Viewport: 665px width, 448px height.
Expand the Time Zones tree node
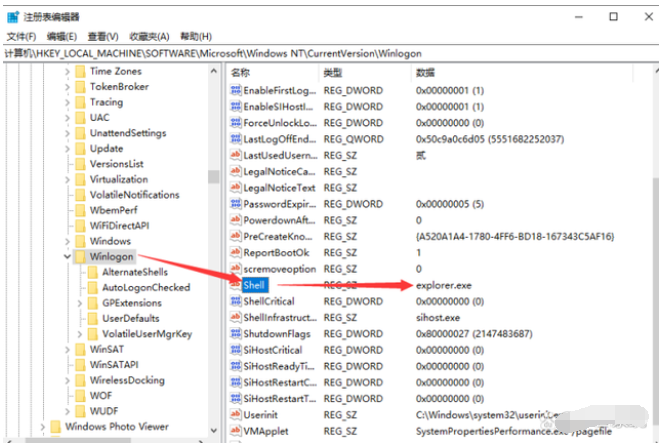point(67,71)
